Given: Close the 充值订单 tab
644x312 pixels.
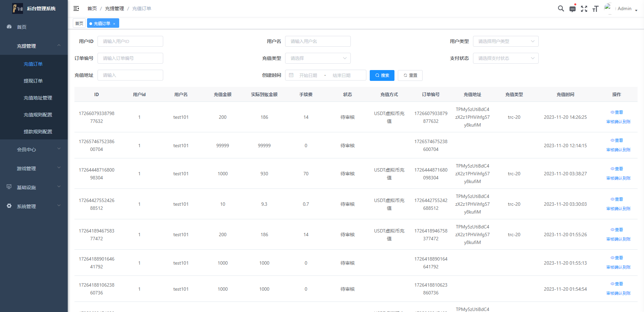Looking at the screenshot, I should tap(114, 24).
